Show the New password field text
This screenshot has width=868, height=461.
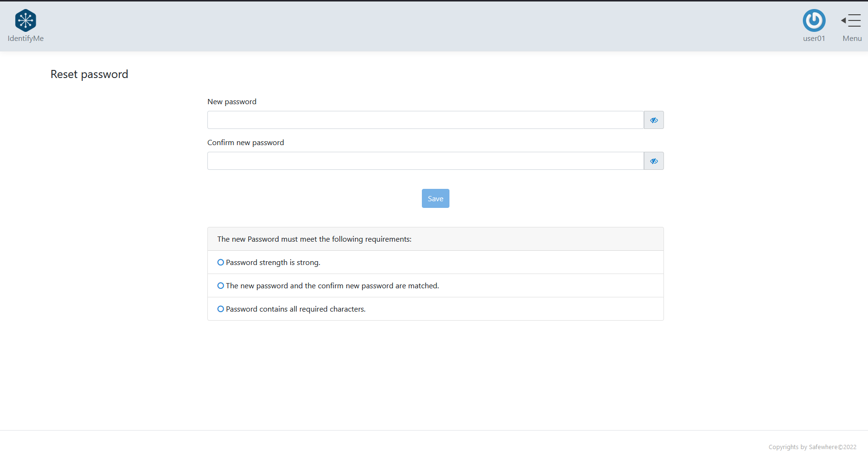coord(653,120)
